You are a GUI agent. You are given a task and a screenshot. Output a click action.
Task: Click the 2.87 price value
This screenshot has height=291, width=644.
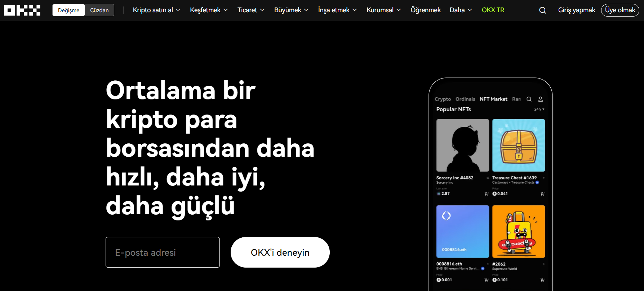pyautogui.click(x=445, y=194)
